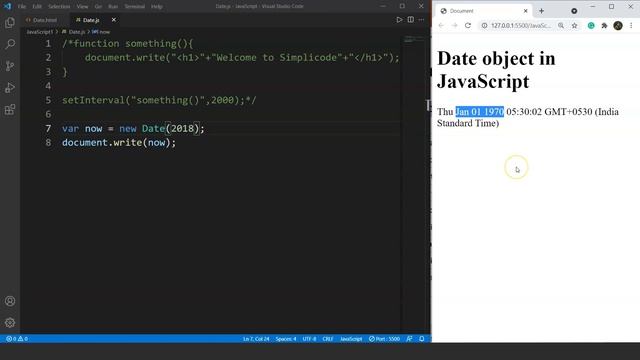Open the Selection menu
The height and width of the screenshot is (360, 640).
(x=59, y=7)
